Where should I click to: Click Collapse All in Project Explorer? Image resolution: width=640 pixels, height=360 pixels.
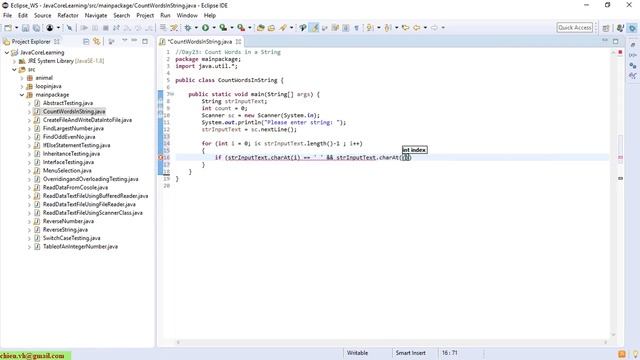(86, 42)
